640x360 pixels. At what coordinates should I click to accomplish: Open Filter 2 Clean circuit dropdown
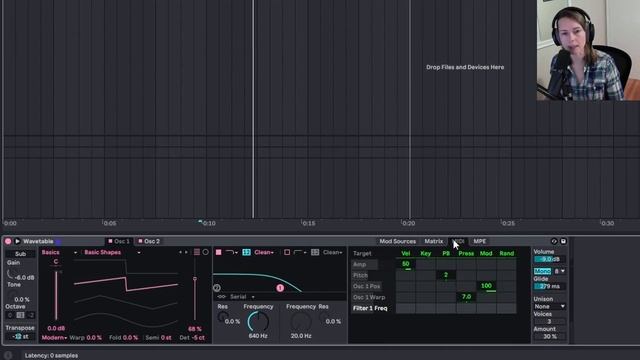click(333, 252)
